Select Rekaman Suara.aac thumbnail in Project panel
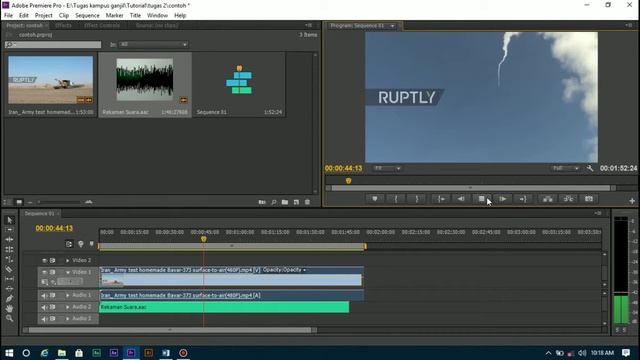The width and height of the screenshot is (640, 360). pos(144,80)
